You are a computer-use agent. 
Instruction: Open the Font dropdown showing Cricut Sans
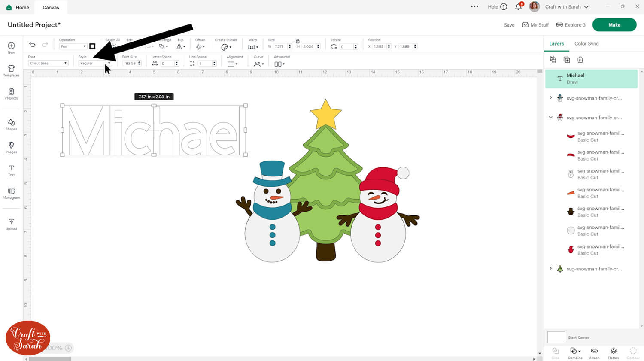coord(48,63)
